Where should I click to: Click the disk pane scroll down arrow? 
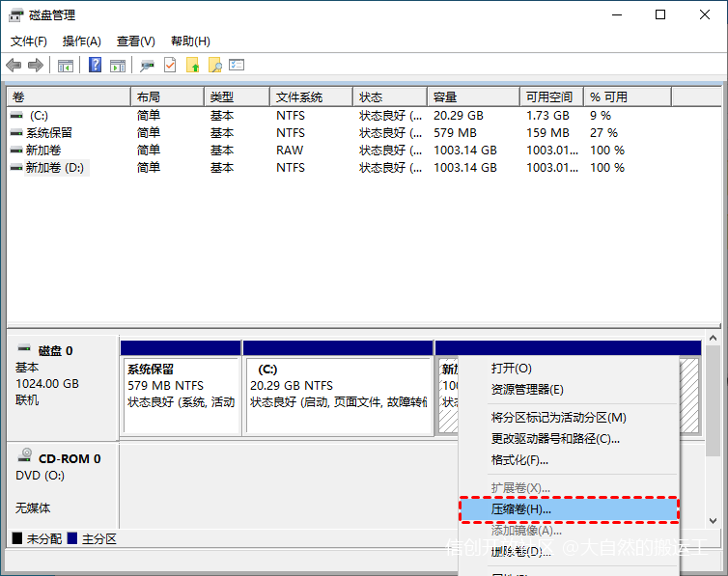(714, 521)
